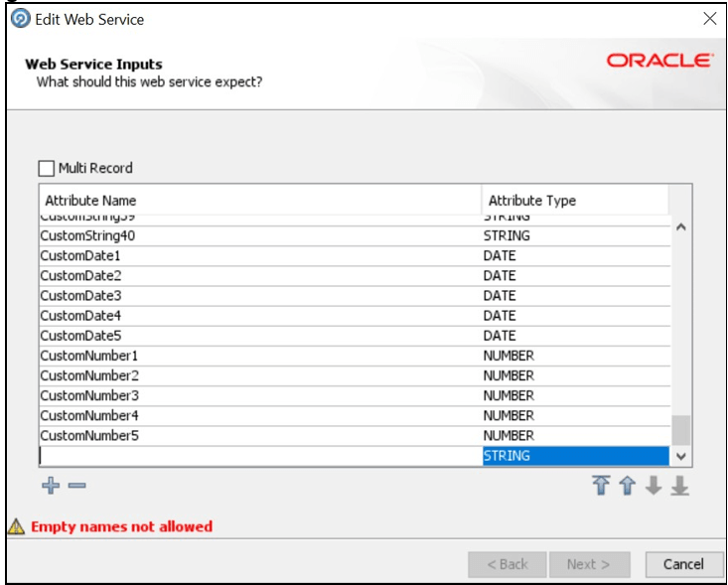
Task: Click the attribute list scrollbar thumb
Action: point(680,430)
